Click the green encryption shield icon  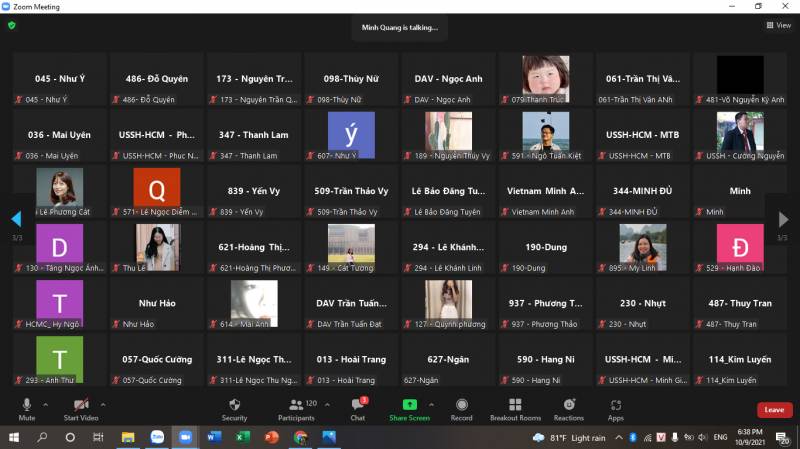click(x=12, y=25)
